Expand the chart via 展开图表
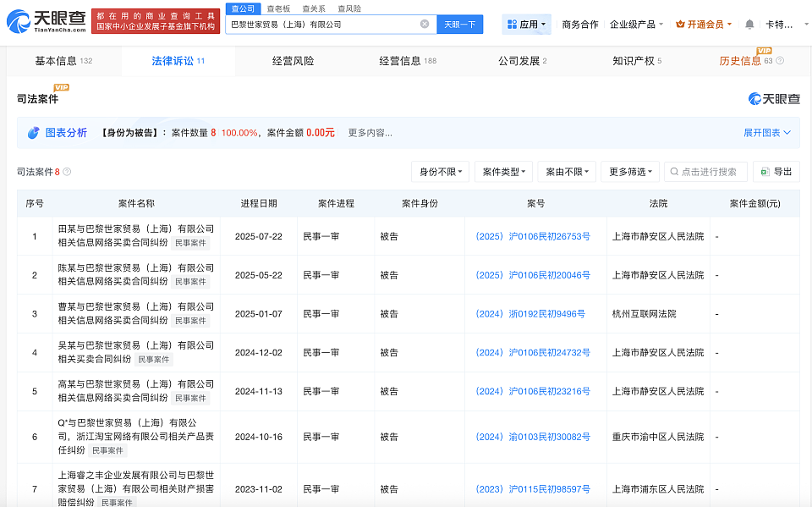Image resolution: width=812 pixels, height=507 pixels. click(767, 133)
